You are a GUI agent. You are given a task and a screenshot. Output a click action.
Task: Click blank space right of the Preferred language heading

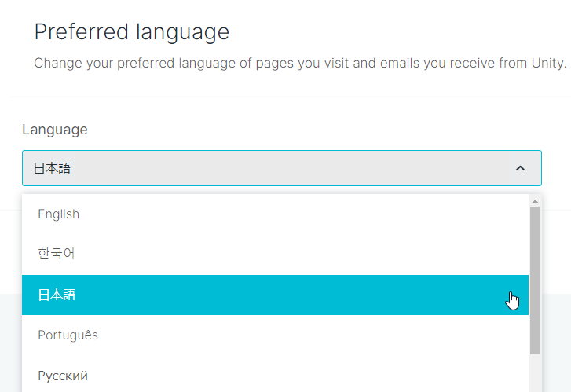(x=393, y=32)
